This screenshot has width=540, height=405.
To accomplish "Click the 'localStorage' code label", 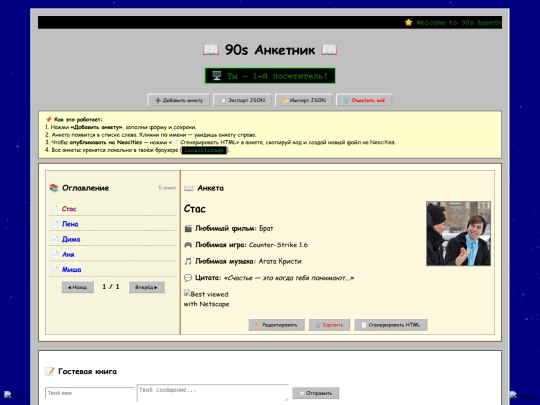I will point(204,150).
